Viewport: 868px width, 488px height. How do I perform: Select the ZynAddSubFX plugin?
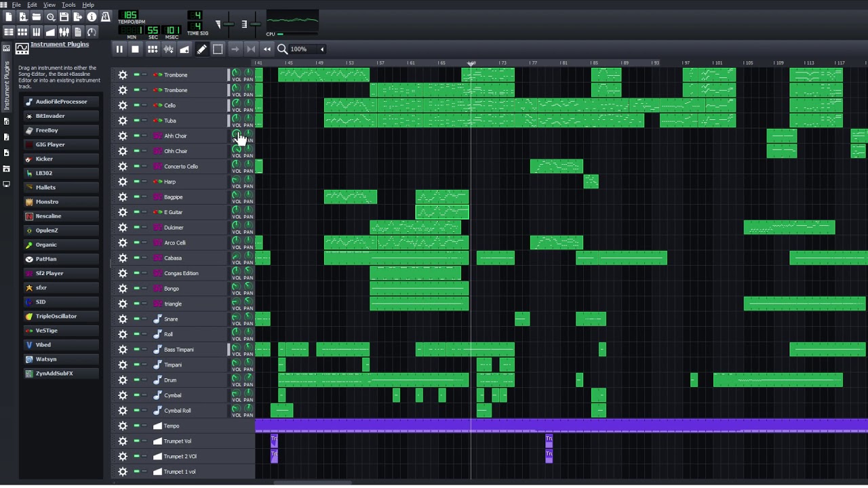coord(60,373)
